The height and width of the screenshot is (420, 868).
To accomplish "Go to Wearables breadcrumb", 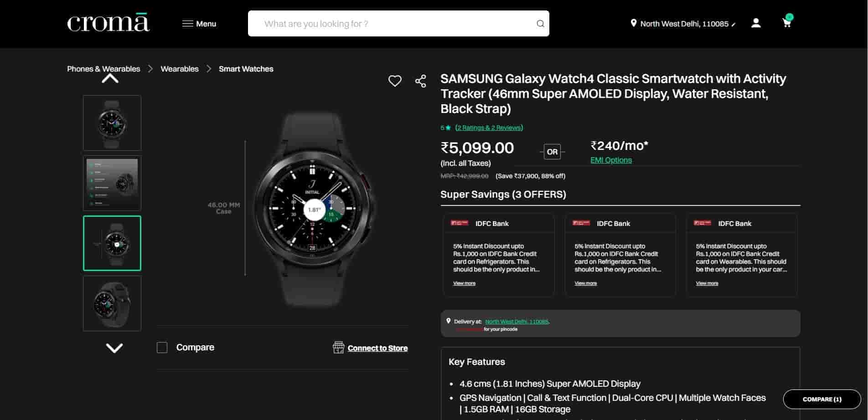I will click(180, 69).
